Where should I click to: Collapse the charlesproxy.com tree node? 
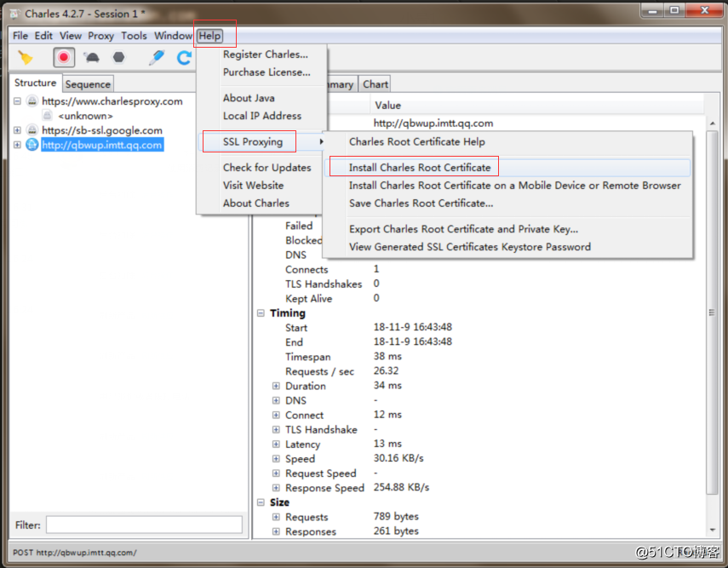point(17,100)
